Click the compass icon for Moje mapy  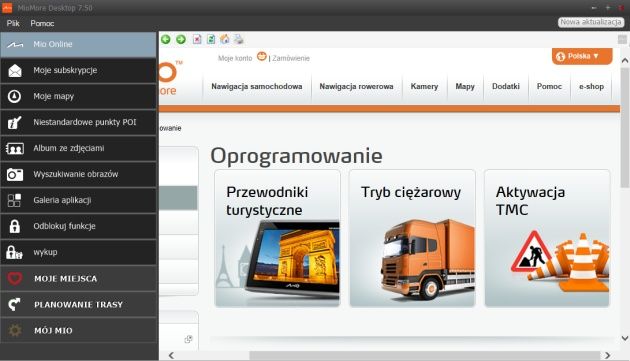click(14, 96)
